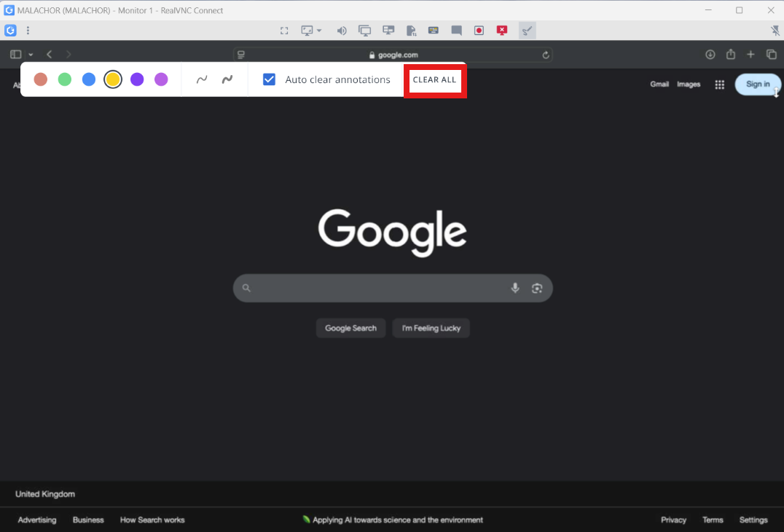Click the I'm Feeling Lucky button
This screenshot has width=784, height=532.
[431, 328]
